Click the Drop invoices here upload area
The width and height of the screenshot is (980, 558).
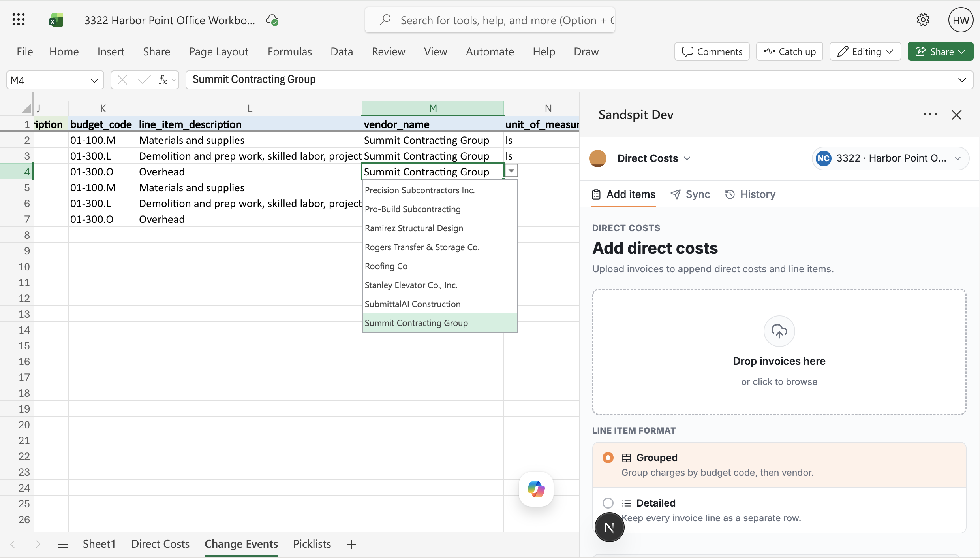[779, 352]
